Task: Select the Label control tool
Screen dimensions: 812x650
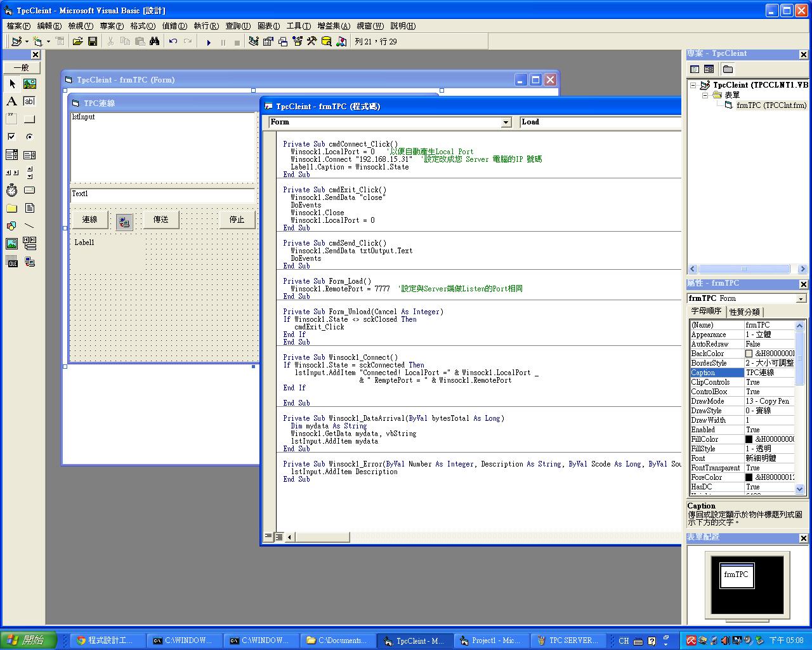Action: [12, 102]
